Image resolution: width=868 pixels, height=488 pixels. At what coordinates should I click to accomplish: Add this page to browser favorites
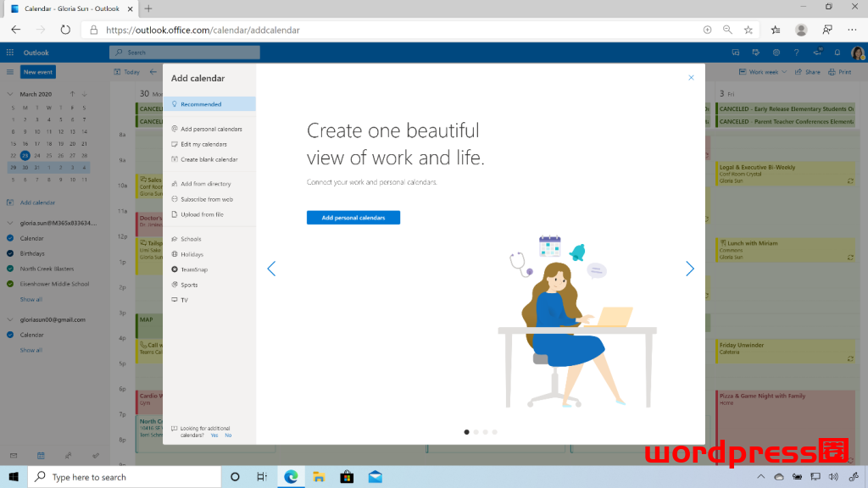point(748,30)
